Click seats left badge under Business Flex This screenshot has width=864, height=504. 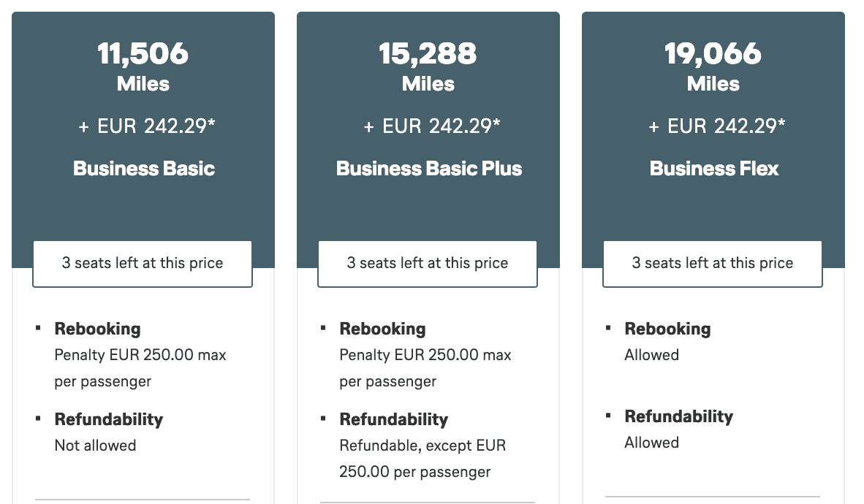pyautogui.click(x=713, y=263)
